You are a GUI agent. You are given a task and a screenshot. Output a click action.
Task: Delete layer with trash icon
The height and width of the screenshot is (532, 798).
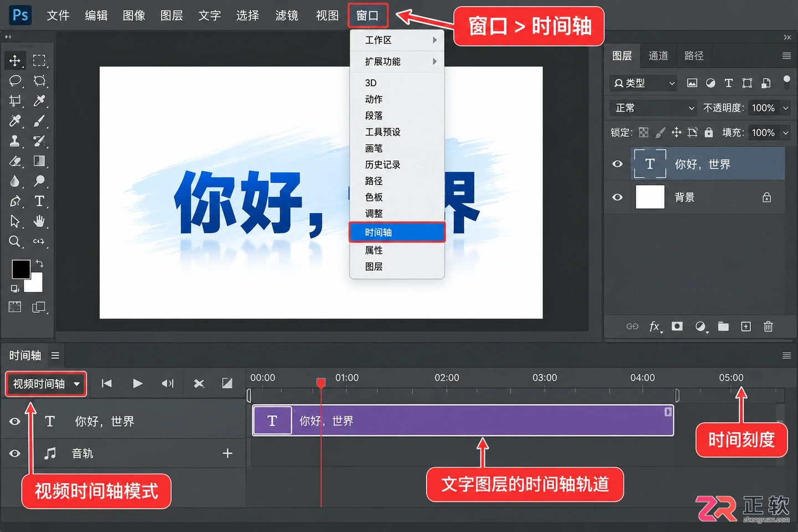tap(768, 326)
